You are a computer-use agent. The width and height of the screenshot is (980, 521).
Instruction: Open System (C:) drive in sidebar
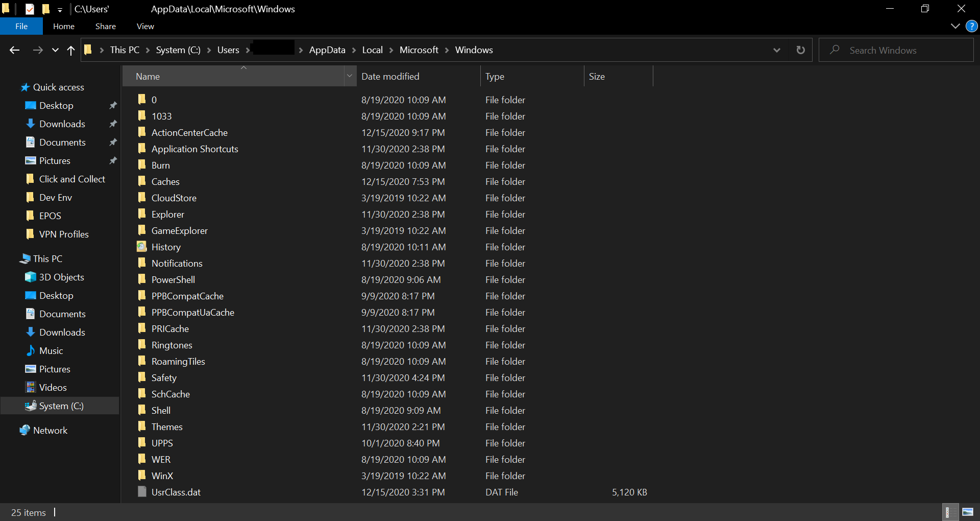coord(61,406)
